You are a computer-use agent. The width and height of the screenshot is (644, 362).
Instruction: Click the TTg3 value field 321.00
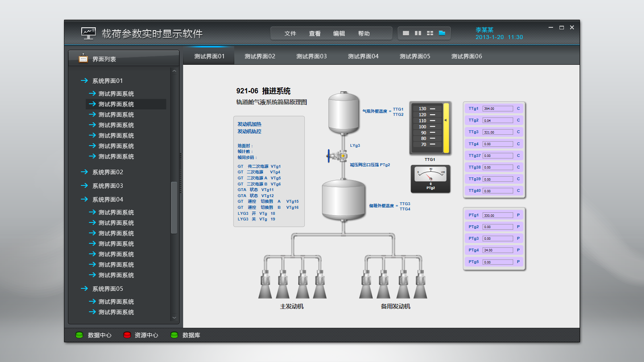(x=498, y=132)
